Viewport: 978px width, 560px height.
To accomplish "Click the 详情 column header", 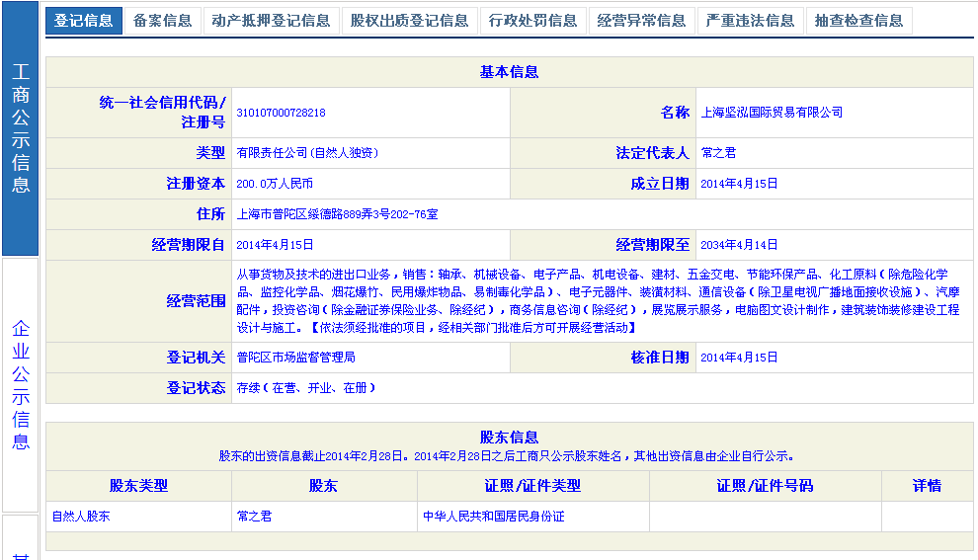I will coord(927,486).
